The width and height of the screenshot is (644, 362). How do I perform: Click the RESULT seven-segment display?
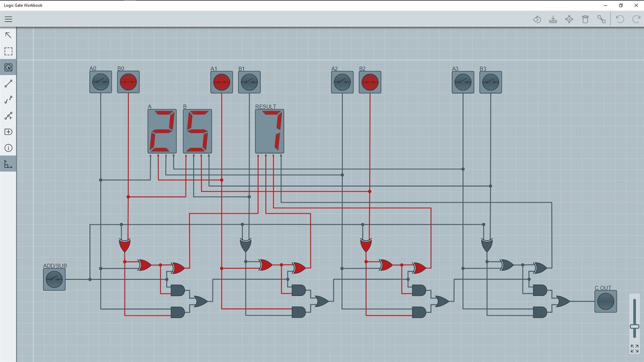pyautogui.click(x=269, y=131)
